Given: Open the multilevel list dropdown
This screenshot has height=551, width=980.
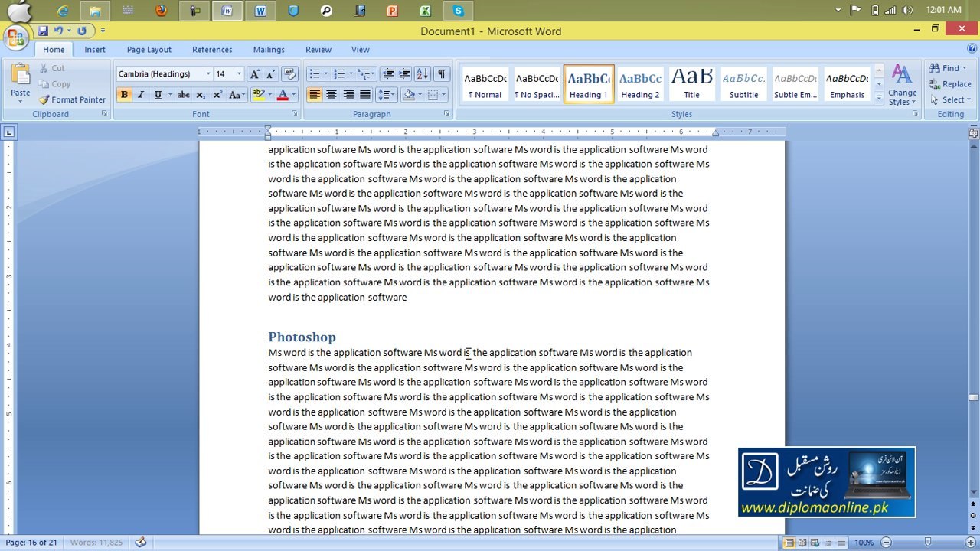Looking at the screenshot, I should pyautogui.click(x=366, y=74).
